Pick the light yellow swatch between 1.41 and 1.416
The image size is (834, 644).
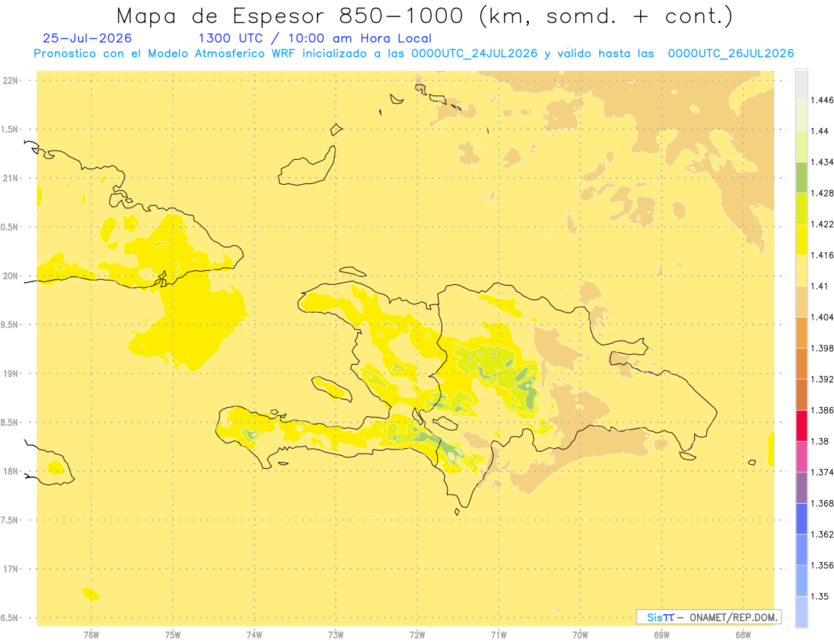pos(801,270)
